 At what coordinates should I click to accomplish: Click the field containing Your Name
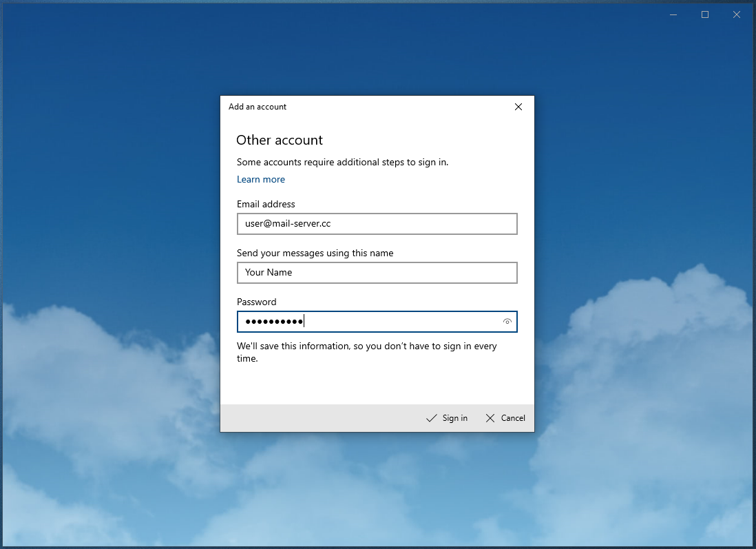click(377, 273)
